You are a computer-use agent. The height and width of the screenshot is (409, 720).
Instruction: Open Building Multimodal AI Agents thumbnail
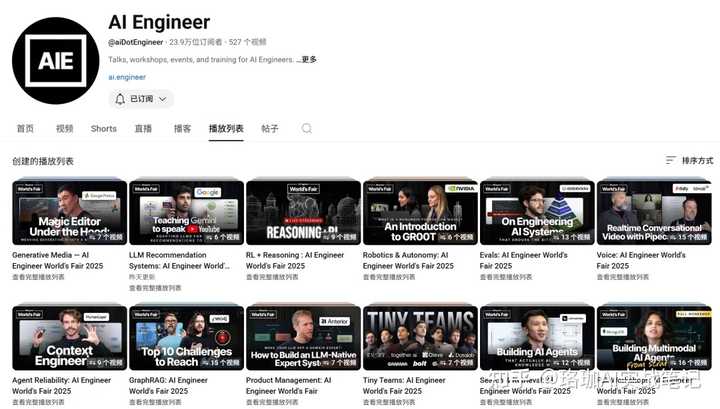(x=654, y=338)
